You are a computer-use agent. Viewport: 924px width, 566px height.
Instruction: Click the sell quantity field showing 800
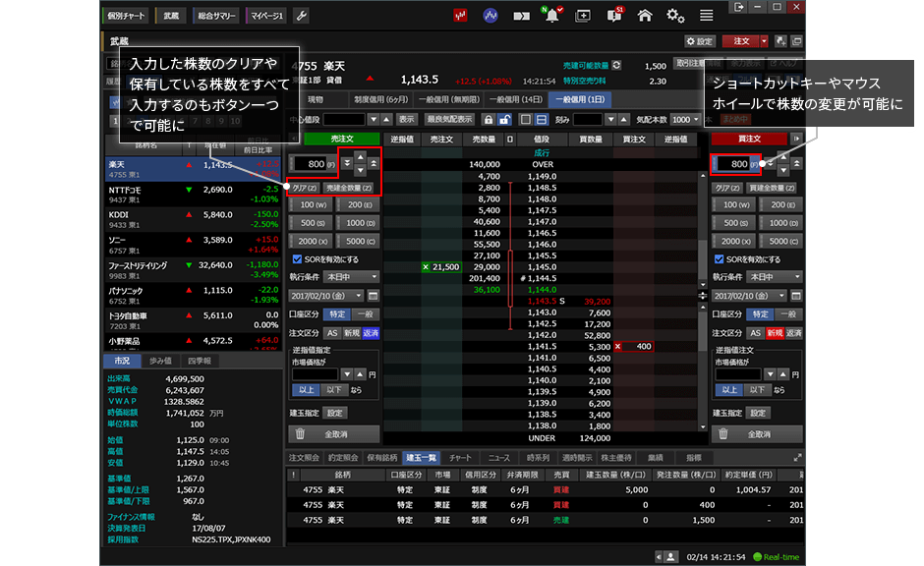pos(311,163)
